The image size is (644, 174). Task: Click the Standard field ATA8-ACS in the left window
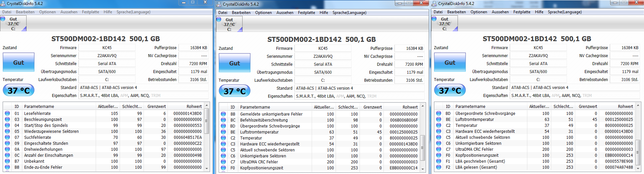144,88
